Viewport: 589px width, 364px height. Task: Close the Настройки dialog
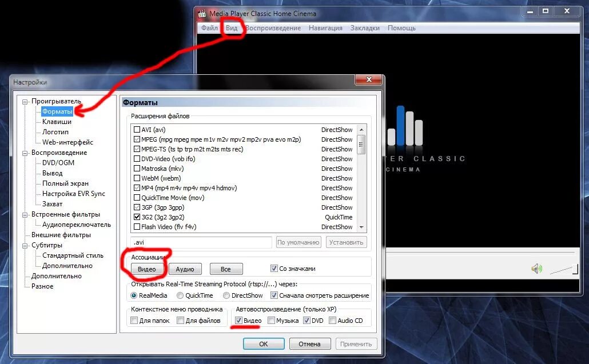pyautogui.click(x=369, y=79)
